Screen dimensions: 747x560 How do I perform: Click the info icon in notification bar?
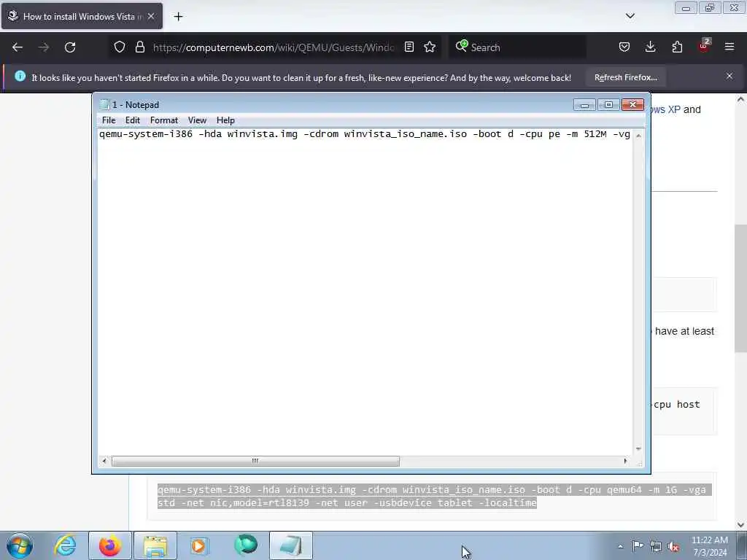point(20,76)
